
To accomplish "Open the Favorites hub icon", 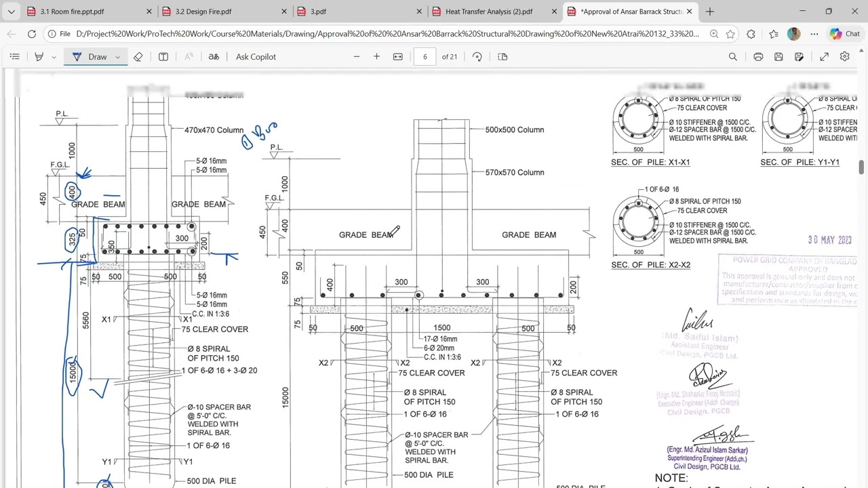I will 774,34.
